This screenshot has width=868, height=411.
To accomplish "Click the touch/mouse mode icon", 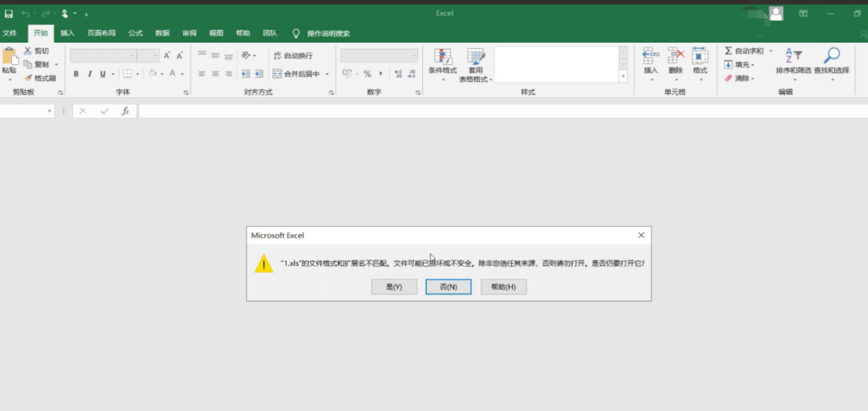I will tap(65, 14).
